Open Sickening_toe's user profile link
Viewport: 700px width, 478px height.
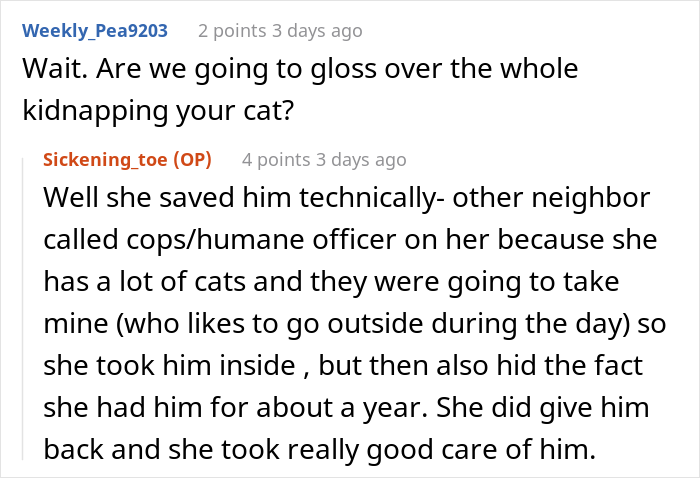coord(106,160)
